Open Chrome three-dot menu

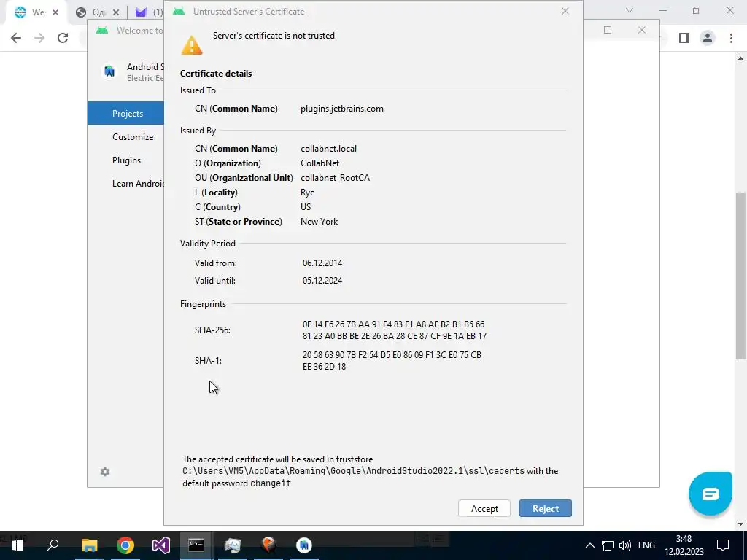(731, 38)
